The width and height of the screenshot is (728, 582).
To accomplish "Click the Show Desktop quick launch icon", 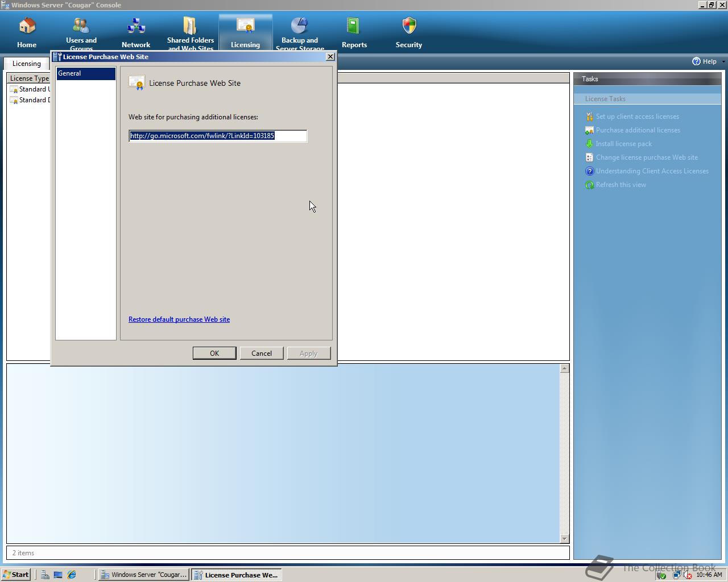I will point(58,575).
